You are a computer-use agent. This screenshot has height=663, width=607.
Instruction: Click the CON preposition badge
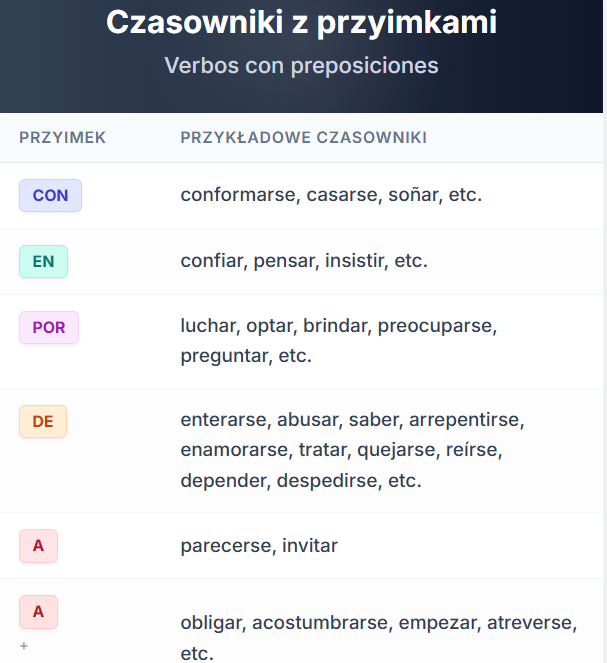50,195
